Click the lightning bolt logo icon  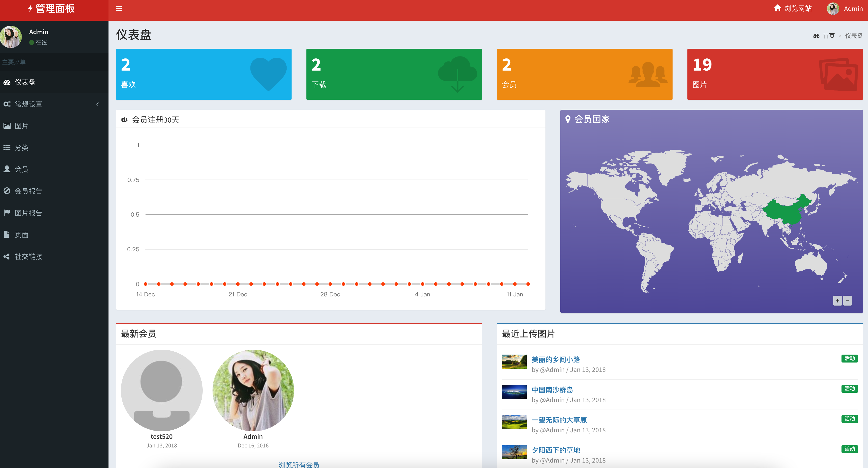(x=30, y=8)
